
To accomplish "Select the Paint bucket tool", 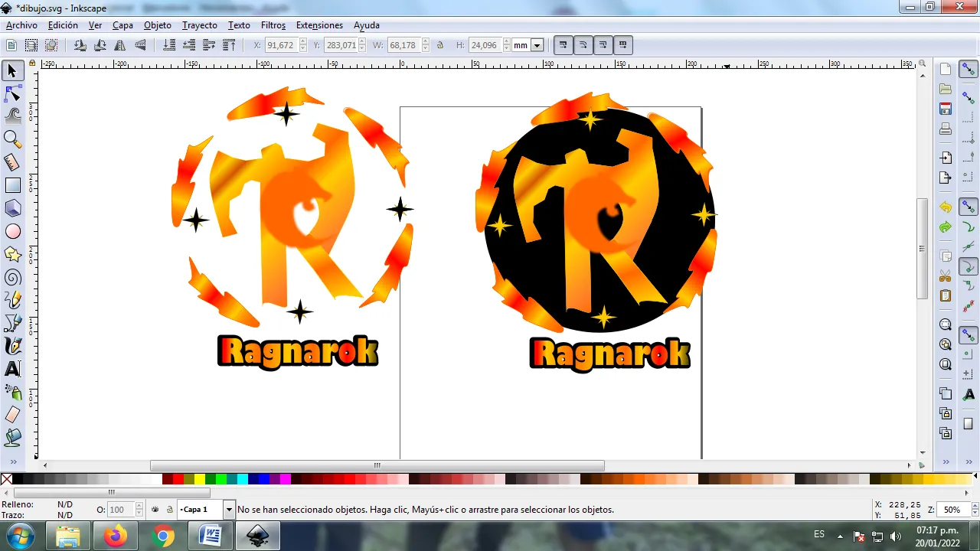I will pos(12,438).
